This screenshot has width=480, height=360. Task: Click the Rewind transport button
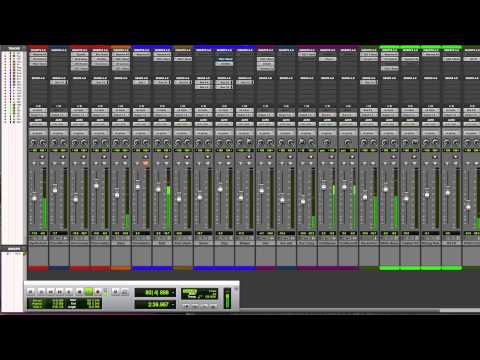50,292
